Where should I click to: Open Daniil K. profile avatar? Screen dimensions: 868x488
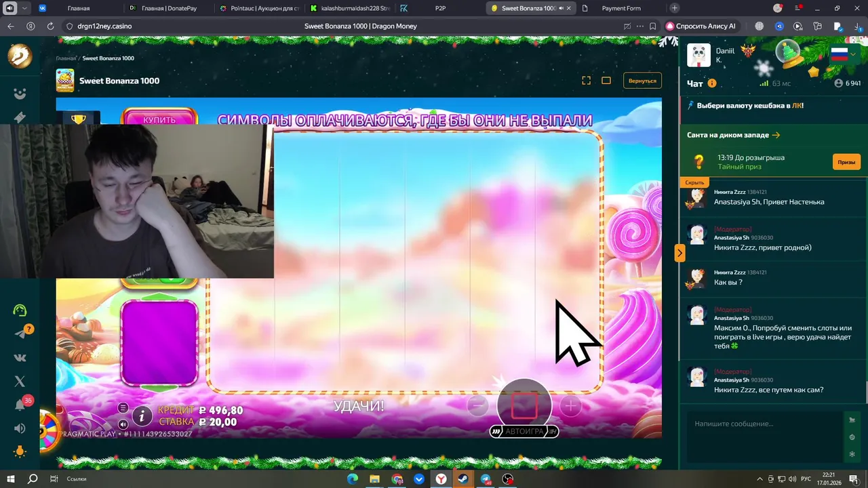[698, 56]
